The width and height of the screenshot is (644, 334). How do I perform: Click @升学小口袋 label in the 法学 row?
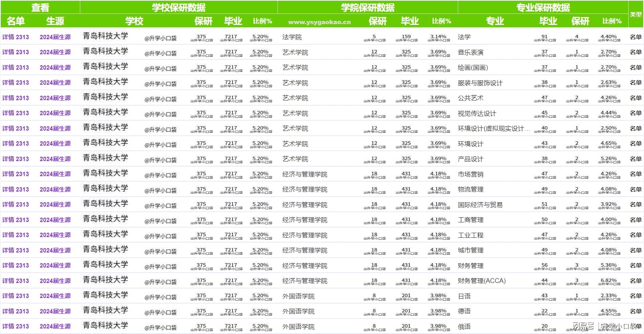click(161, 38)
